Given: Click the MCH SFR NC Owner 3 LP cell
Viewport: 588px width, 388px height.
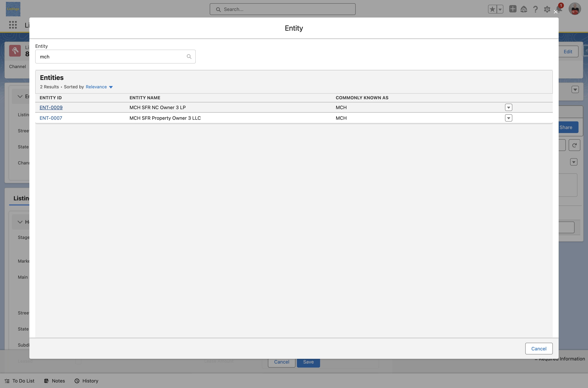Looking at the screenshot, I should (157, 107).
